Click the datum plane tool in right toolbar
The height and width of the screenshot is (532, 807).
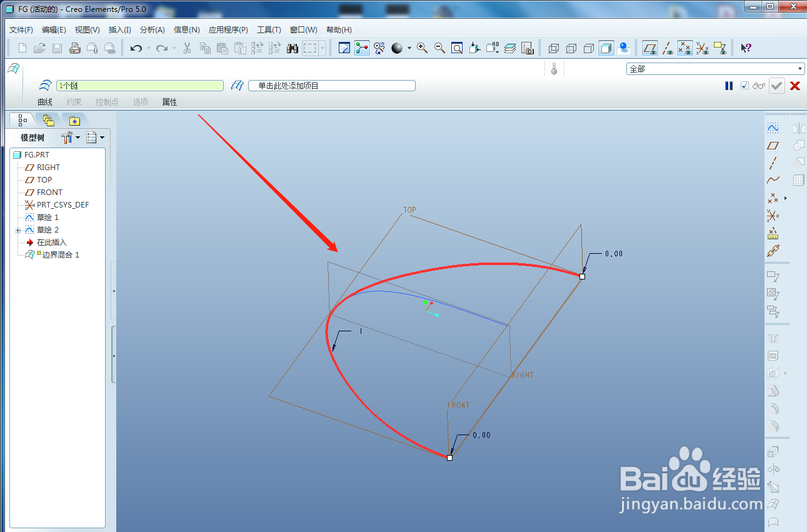(773, 146)
